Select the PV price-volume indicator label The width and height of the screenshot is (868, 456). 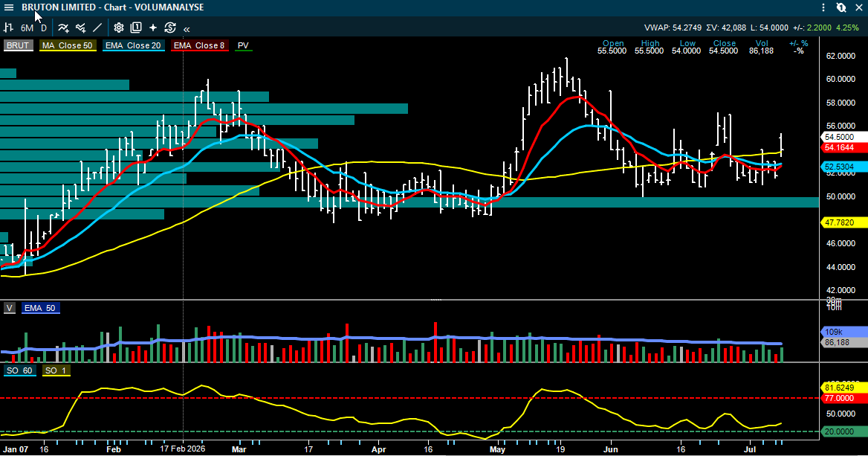coord(243,45)
